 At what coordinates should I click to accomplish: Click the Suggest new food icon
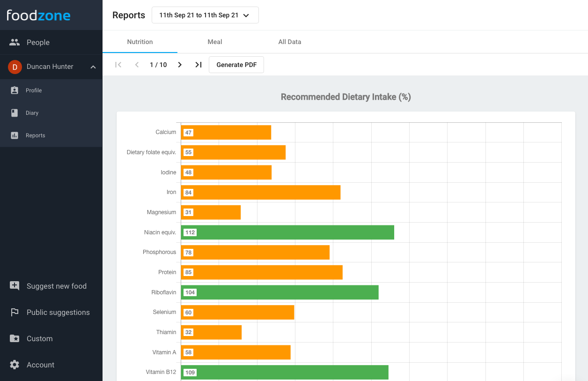[x=15, y=286]
